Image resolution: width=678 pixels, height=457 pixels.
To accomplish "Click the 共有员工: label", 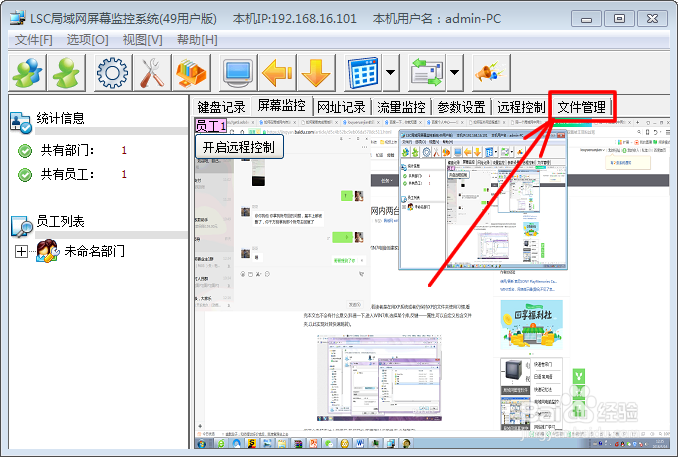I will [x=67, y=175].
